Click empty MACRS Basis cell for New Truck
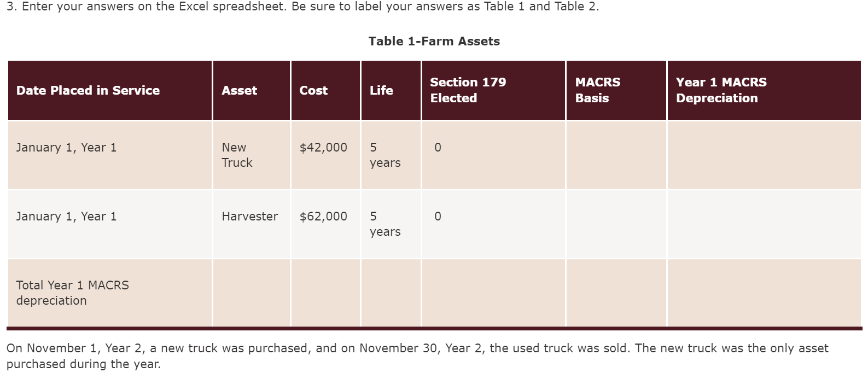Image resolution: width=868 pixels, height=378 pixels. 616,155
